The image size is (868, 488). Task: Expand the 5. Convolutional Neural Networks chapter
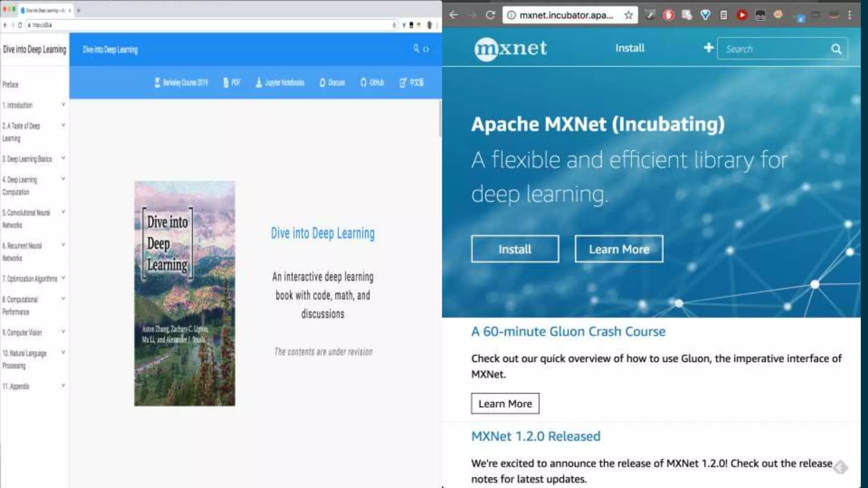(63, 212)
